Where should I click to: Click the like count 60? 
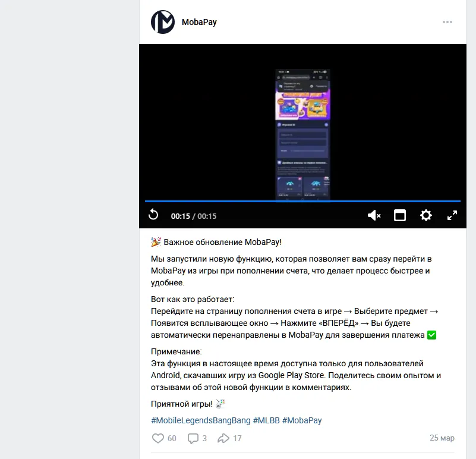coord(172,438)
